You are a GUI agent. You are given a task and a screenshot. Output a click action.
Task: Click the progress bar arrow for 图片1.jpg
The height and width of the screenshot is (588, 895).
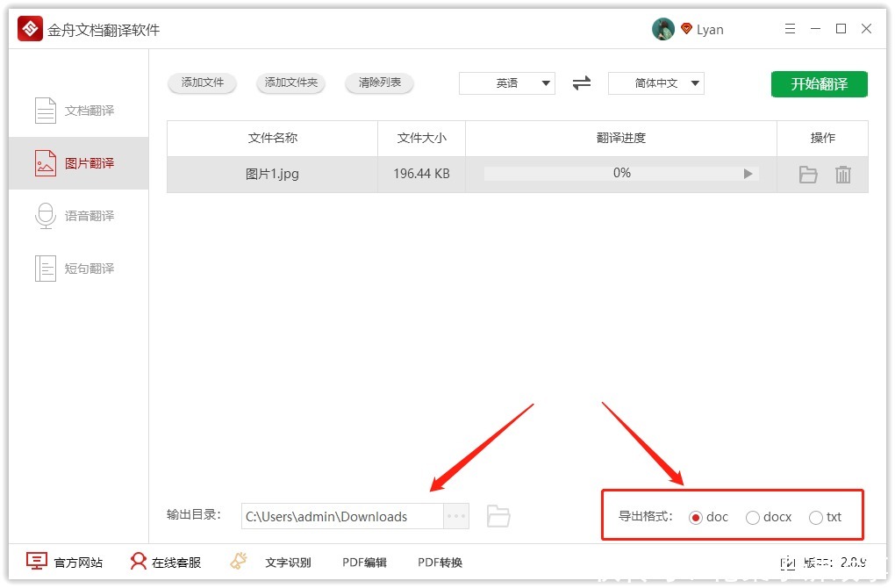coord(750,174)
